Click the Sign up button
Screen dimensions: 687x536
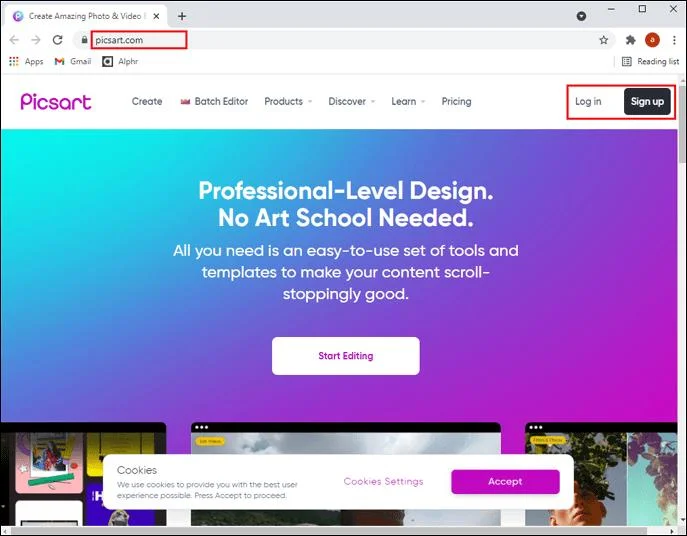(647, 102)
